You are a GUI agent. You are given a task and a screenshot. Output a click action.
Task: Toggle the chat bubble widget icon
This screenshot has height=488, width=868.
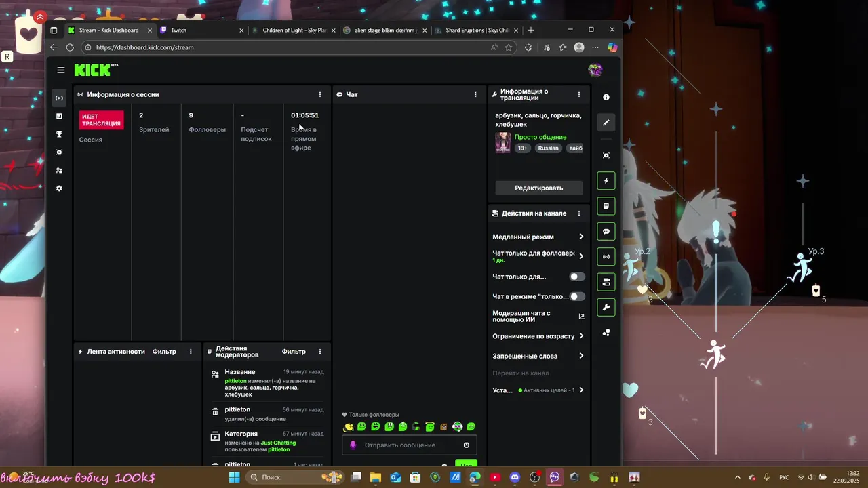click(x=606, y=231)
